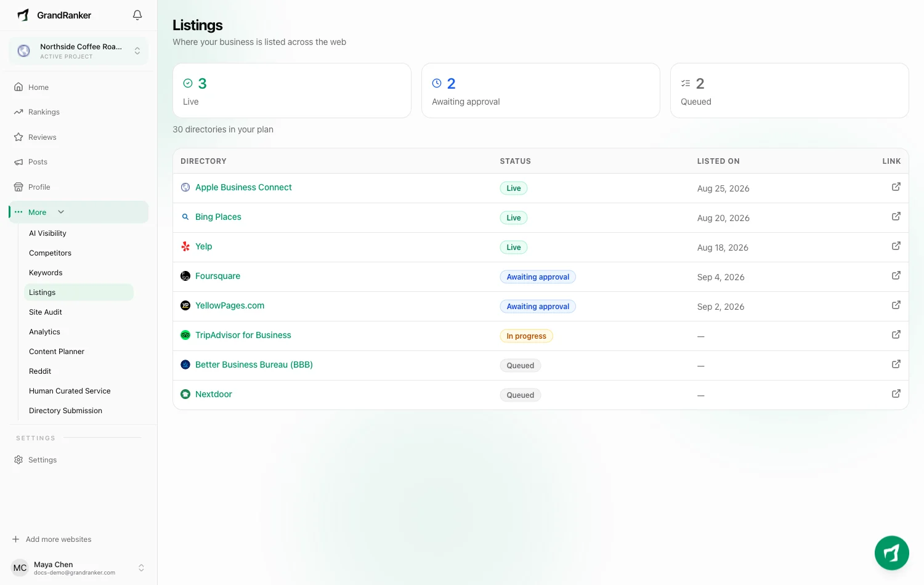Viewport: 924px width, 585px height.
Task: Open the Bing Places link
Action: pos(218,217)
